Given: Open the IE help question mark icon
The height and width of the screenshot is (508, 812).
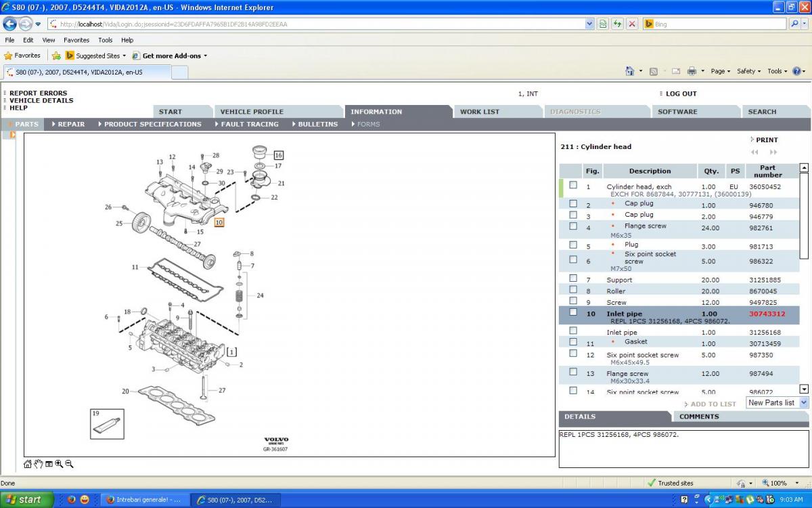Looking at the screenshot, I should point(796,71).
